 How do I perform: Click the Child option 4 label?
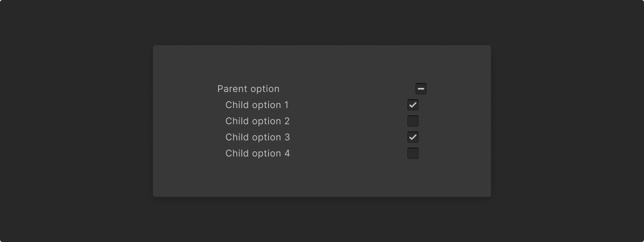pyautogui.click(x=257, y=153)
